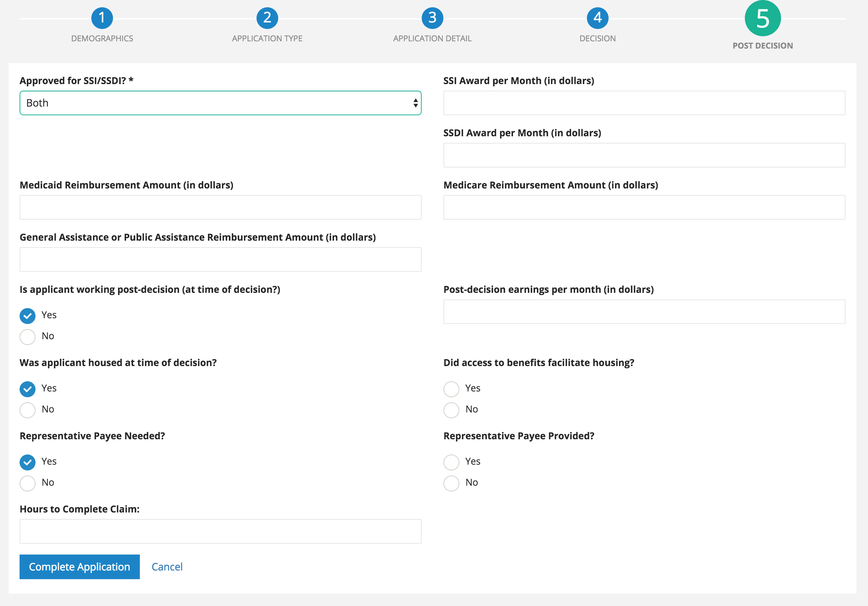
Task: Open Approved for SSI/SSDI dropdown
Action: (x=220, y=103)
